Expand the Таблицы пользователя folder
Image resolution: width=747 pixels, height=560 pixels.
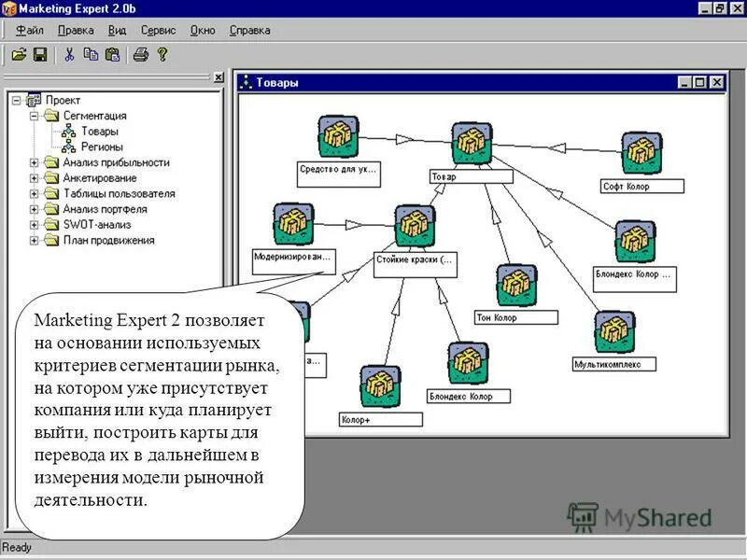click(x=34, y=194)
